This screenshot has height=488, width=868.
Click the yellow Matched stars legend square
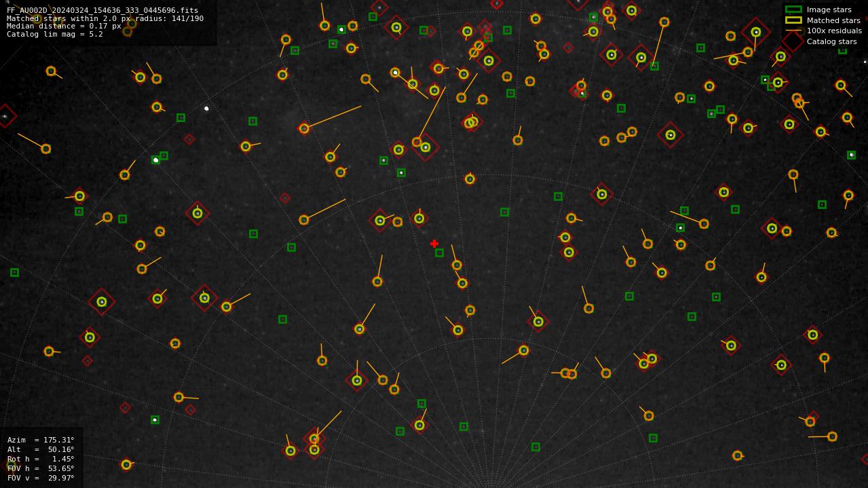tap(793, 20)
